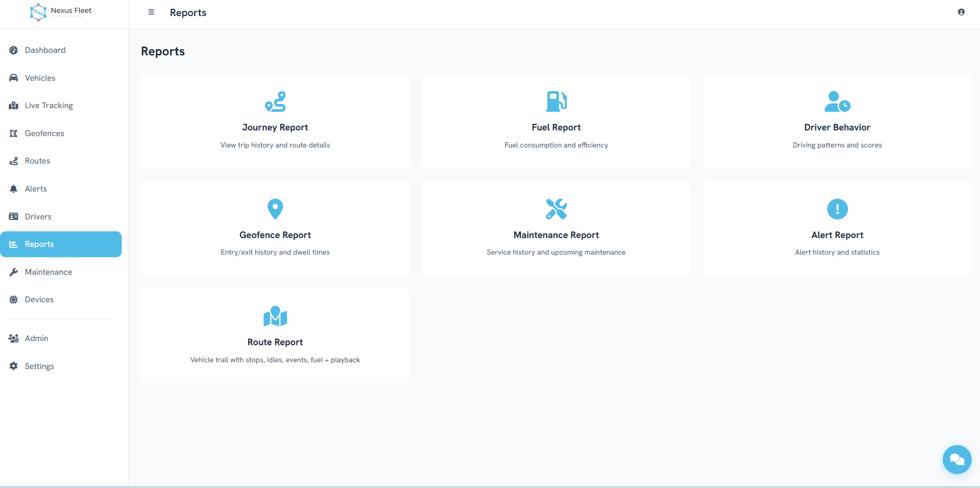Viewport: 980px width, 488px height.
Task: Click the Route Report map icon
Action: (x=275, y=316)
